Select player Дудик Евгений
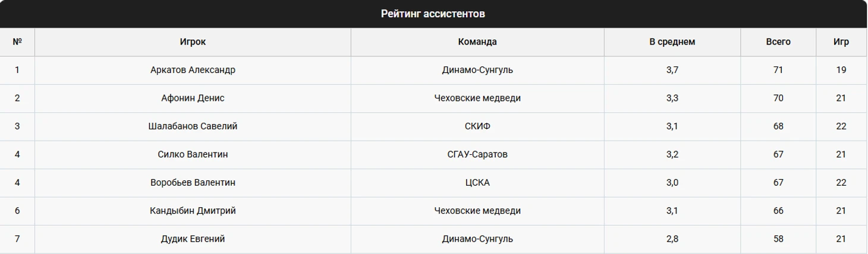 click(193, 239)
